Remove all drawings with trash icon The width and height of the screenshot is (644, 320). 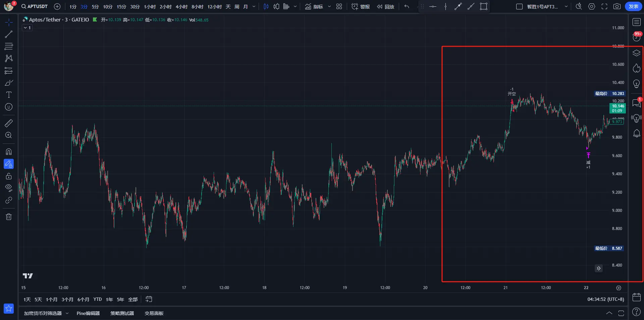(9, 217)
